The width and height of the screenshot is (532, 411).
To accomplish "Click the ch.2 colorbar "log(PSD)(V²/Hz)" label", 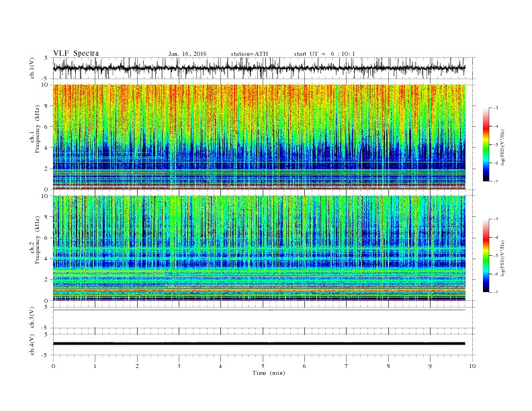I will click(x=502, y=259).
